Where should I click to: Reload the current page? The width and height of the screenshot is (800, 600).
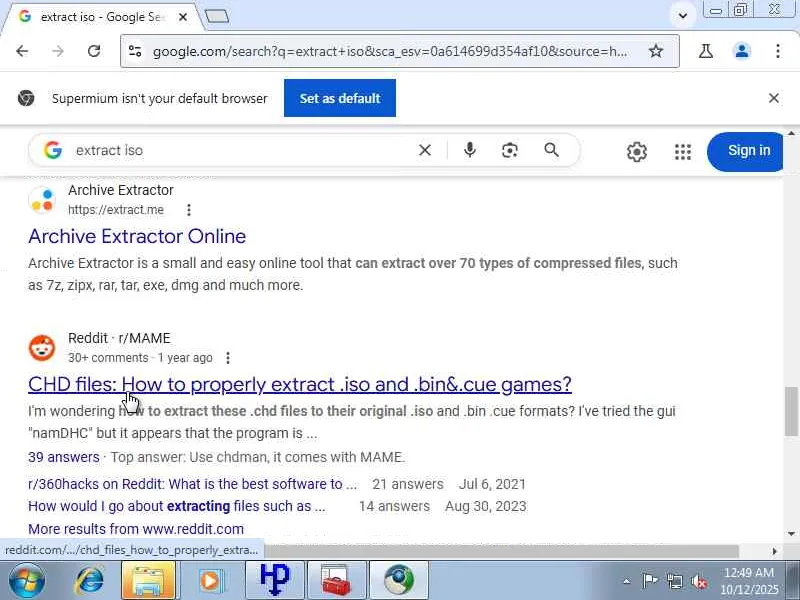[94, 51]
